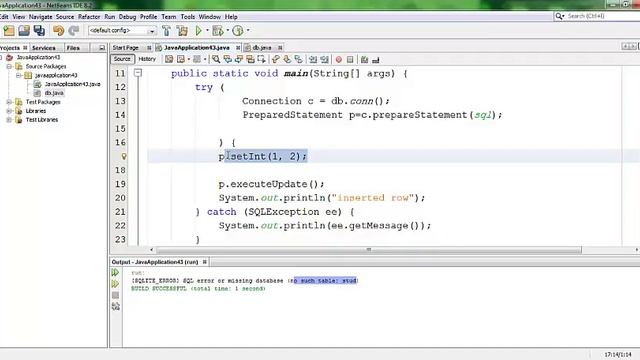Click the Redo toolbar arrow
The image size is (640, 360).
click(x=73, y=31)
